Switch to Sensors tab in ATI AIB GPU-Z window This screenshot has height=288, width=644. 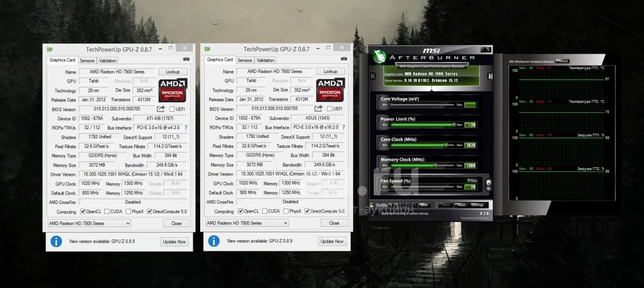(87, 61)
